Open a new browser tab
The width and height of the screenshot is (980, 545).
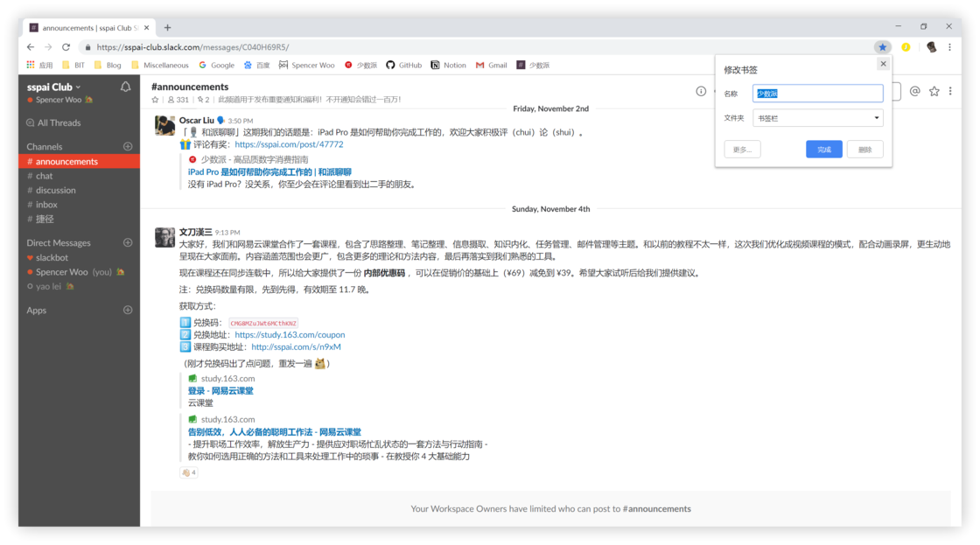167,27
